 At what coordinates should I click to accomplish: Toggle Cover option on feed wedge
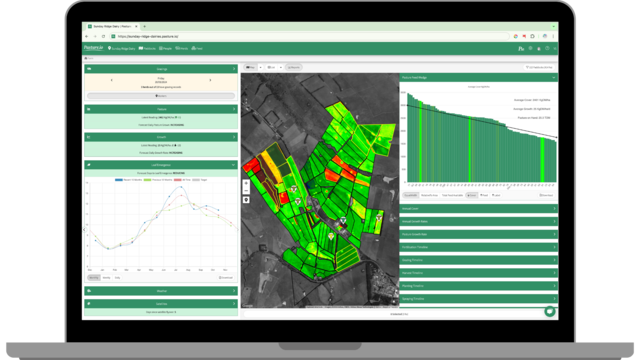click(472, 196)
